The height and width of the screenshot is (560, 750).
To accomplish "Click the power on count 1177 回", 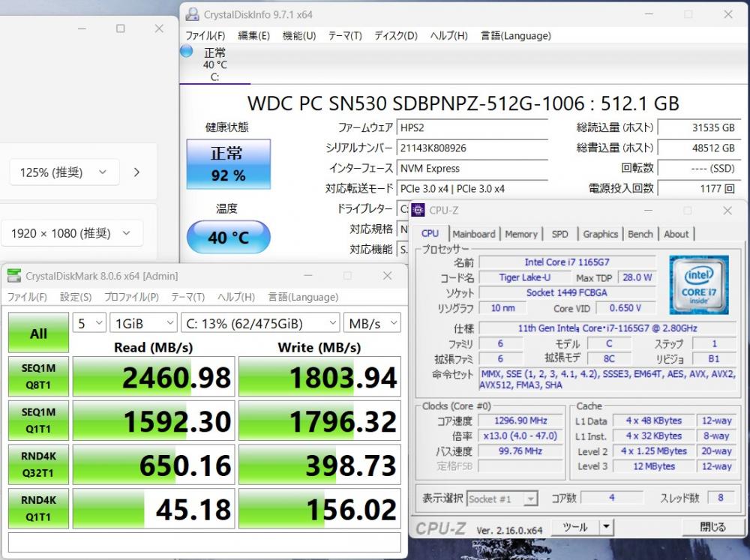I will coord(699,188).
